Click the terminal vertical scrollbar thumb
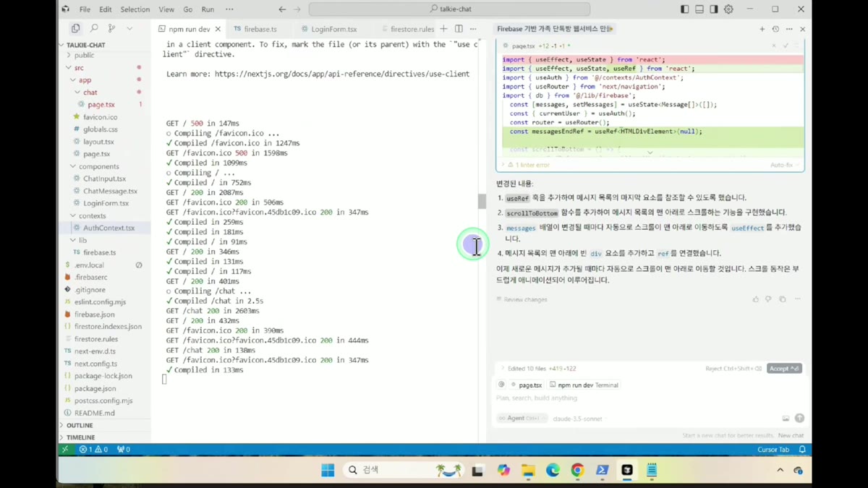 click(482, 201)
